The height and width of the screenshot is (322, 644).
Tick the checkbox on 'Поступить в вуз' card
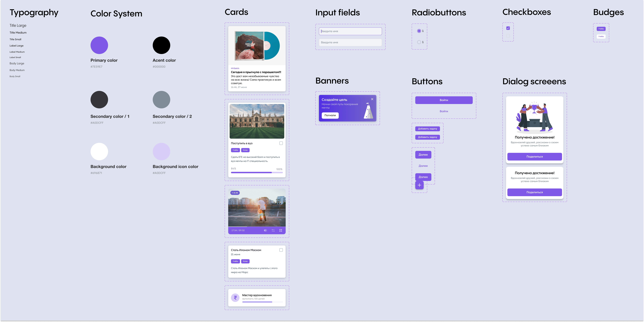(281, 143)
